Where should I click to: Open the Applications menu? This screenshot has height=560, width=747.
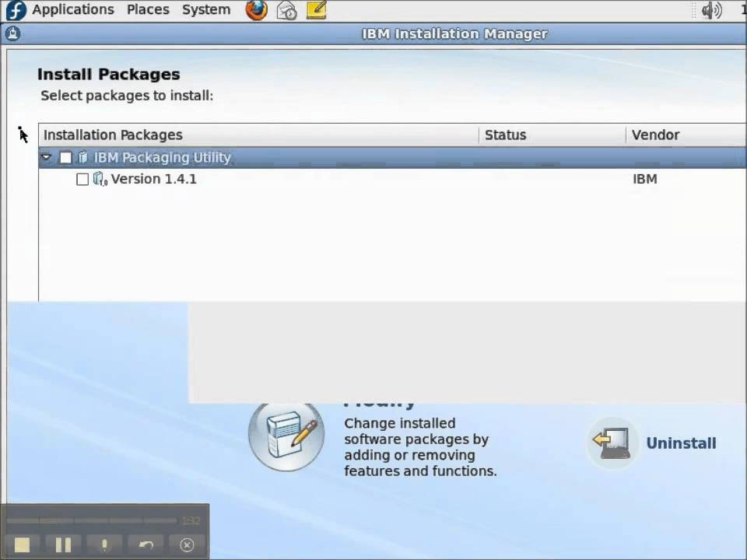pos(73,9)
